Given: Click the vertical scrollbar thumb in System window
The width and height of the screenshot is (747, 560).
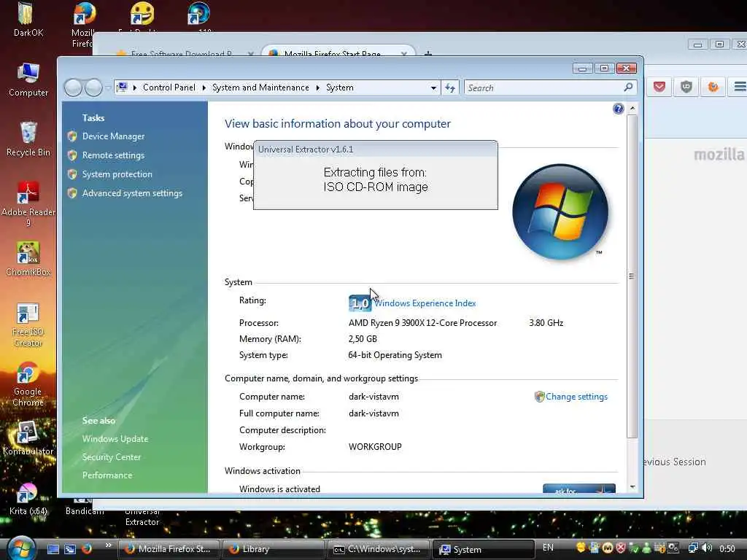Looking at the screenshot, I should 632,276.
